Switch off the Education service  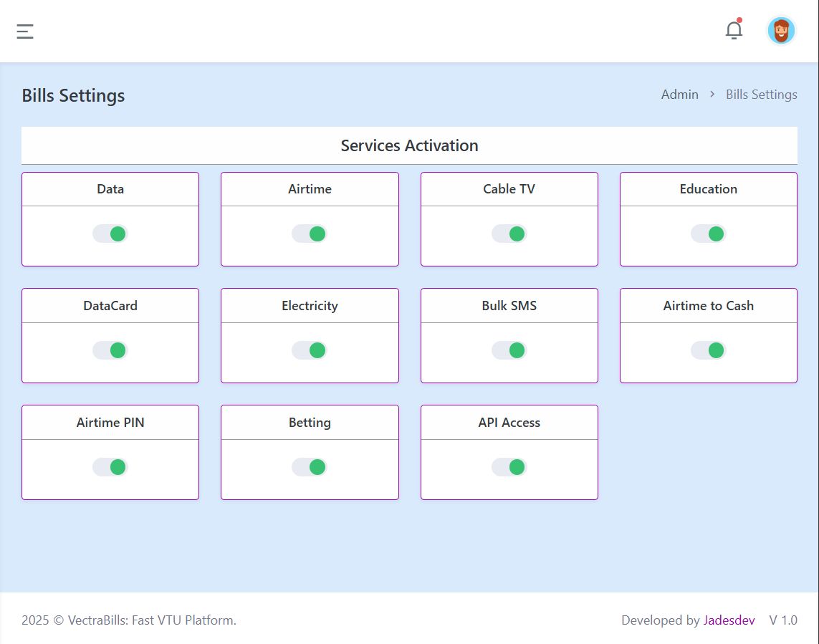pos(708,234)
